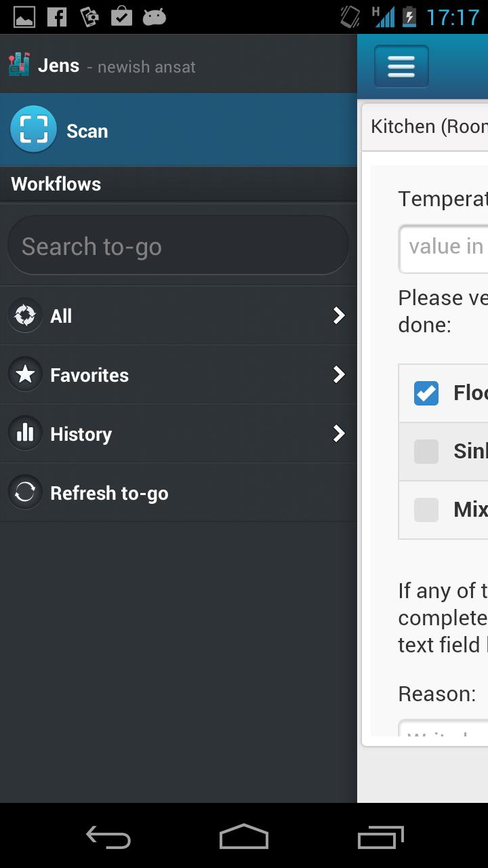Click the refresh arrows icon in sidebar
Screen dimensions: 488x868
(x=25, y=492)
